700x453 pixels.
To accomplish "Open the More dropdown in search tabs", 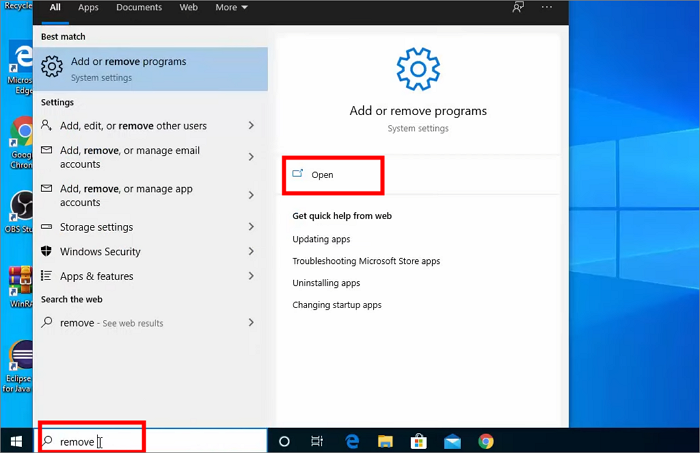I will pyautogui.click(x=231, y=8).
